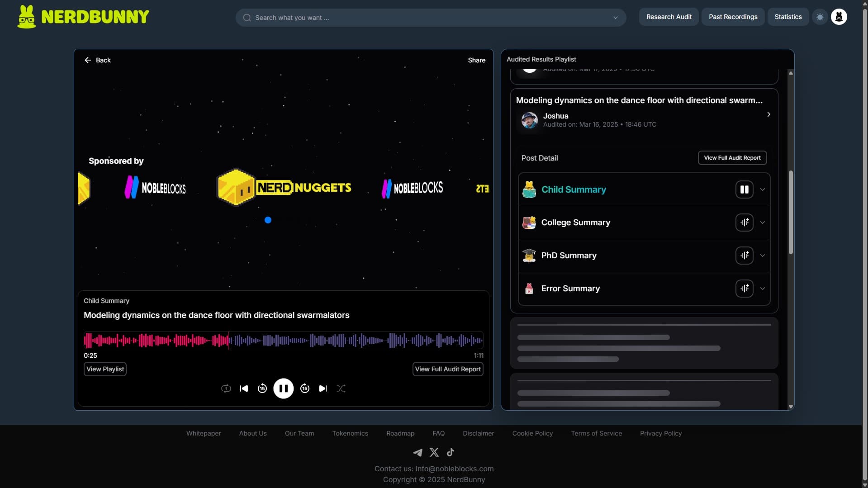Select the College Summary row label

pos(575,223)
